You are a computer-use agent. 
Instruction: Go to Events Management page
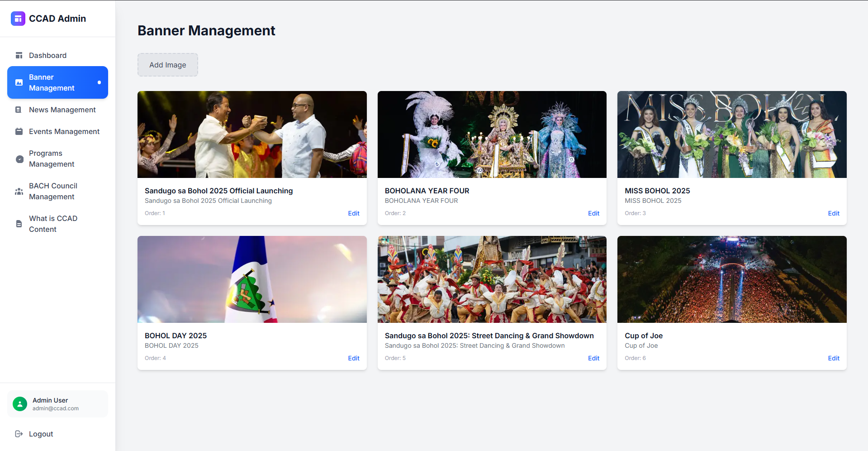click(64, 131)
